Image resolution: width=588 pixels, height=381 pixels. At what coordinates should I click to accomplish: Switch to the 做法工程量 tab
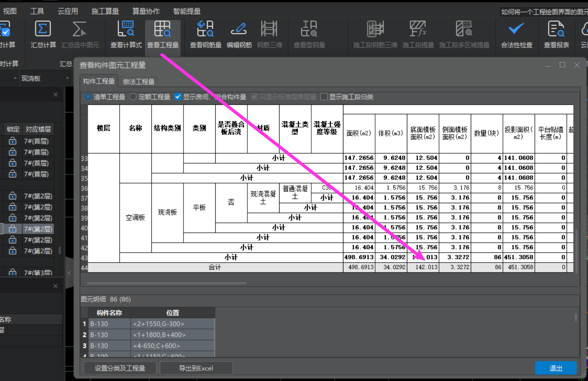coord(139,82)
